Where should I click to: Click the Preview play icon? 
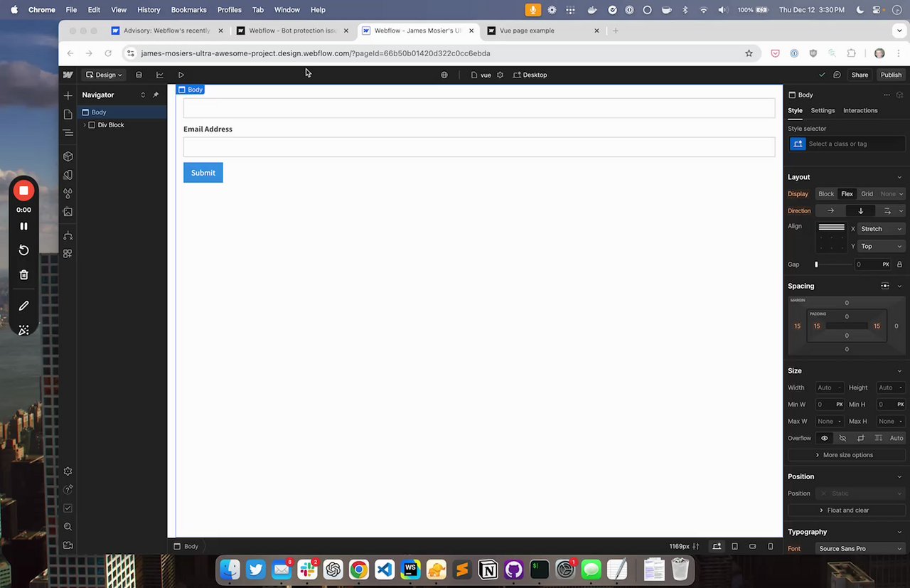pyautogui.click(x=181, y=75)
